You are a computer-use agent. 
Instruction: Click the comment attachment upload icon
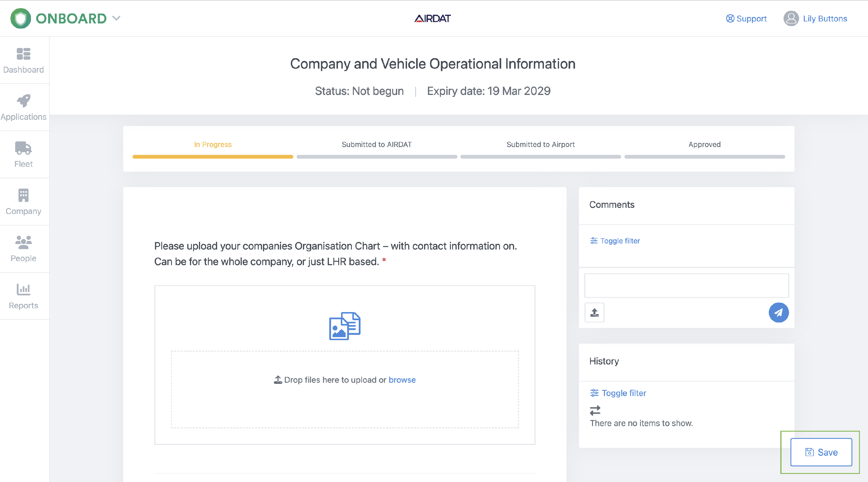pos(594,312)
